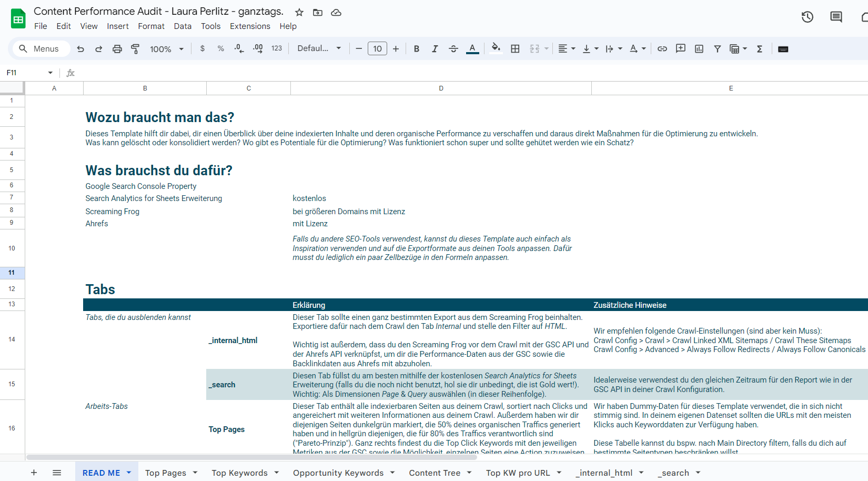Open text rotation dropdown

point(638,48)
